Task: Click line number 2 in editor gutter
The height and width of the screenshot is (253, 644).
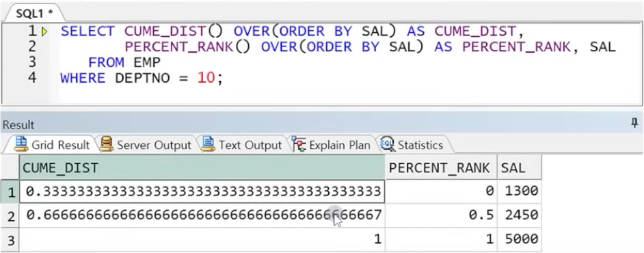Action: (32, 46)
